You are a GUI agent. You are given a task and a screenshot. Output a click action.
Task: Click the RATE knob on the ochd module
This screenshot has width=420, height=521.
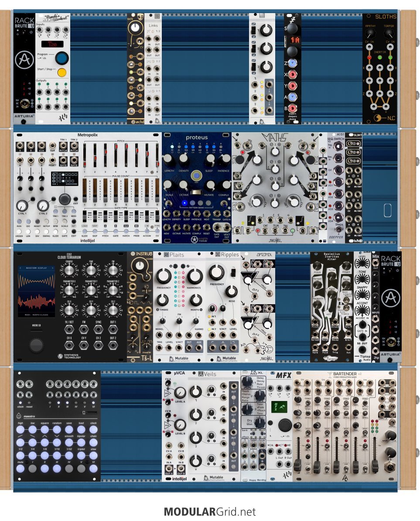[135, 27]
